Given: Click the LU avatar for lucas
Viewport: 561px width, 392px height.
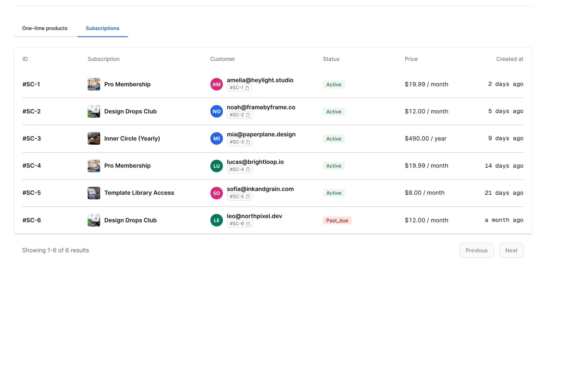Looking at the screenshot, I should pos(216,166).
